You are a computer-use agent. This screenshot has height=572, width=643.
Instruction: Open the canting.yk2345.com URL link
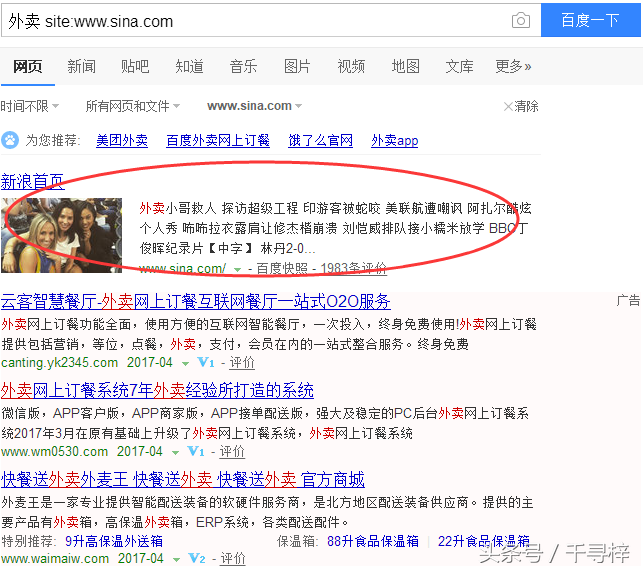pyautogui.click(x=59, y=362)
